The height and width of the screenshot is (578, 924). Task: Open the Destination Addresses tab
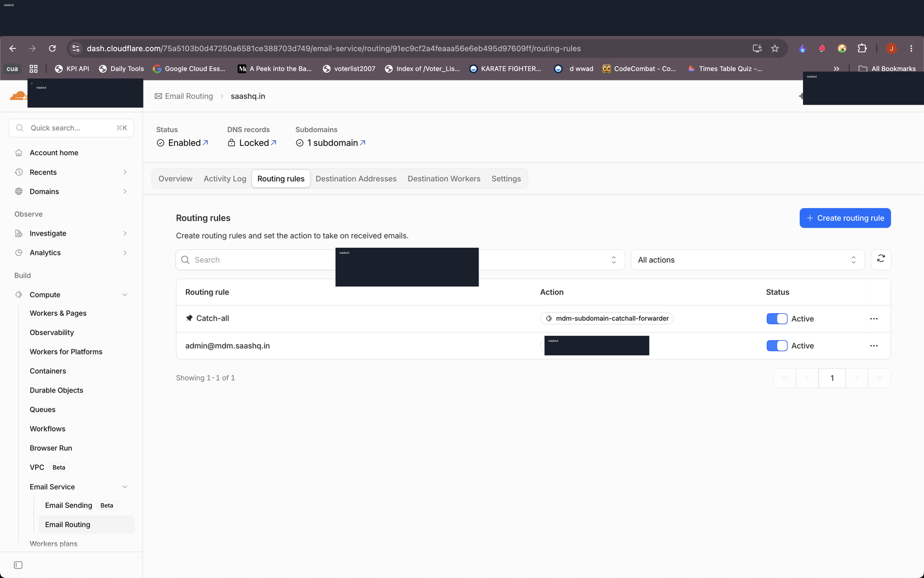click(356, 179)
